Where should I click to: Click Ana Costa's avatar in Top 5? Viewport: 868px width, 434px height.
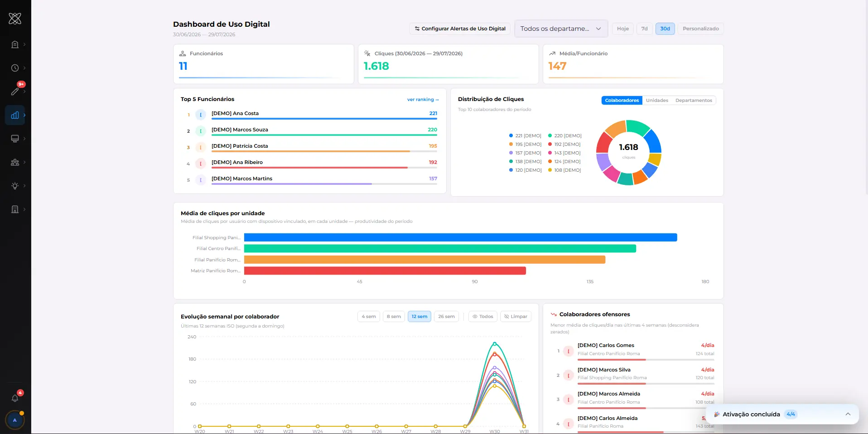pos(201,115)
